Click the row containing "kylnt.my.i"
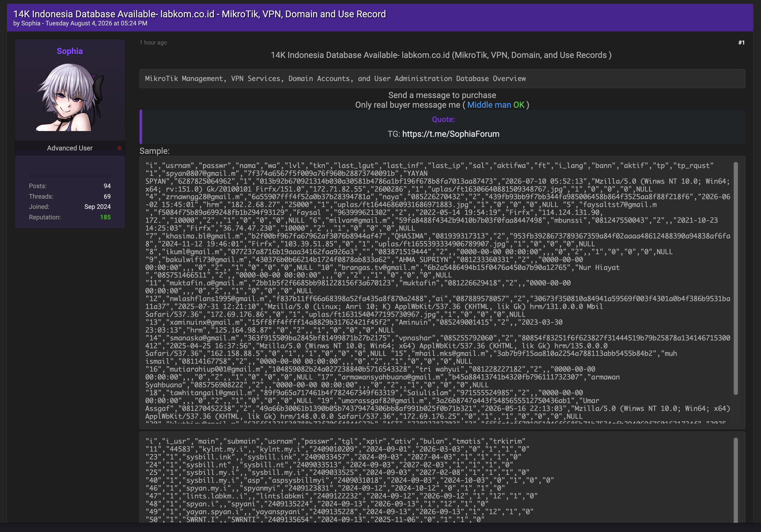The height and width of the screenshot is (532, 761). point(337,449)
